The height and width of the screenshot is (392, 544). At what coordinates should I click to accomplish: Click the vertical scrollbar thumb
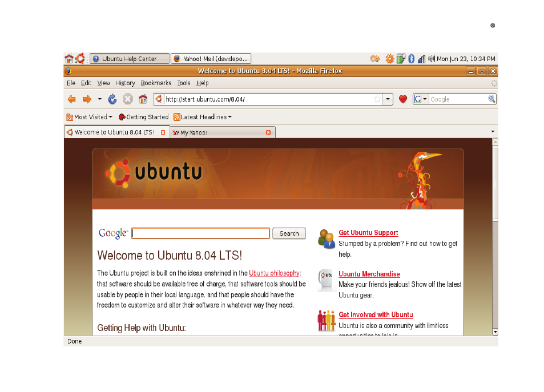tap(495, 183)
